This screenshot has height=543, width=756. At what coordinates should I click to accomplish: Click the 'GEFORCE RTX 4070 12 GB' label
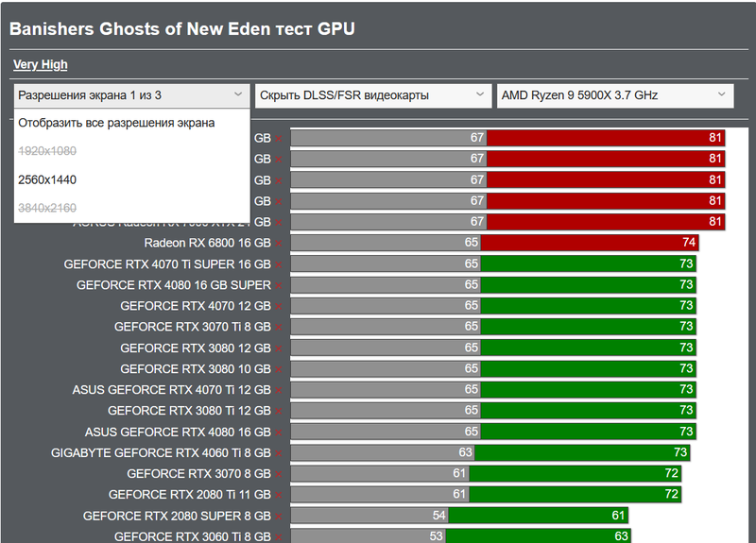(x=196, y=306)
